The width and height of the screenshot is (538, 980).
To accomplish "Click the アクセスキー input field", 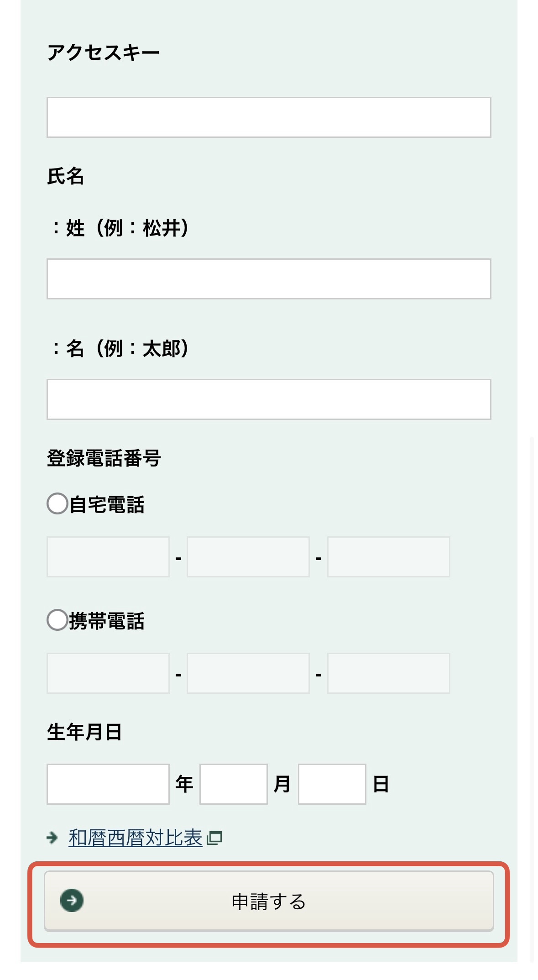I will (268, 116).
